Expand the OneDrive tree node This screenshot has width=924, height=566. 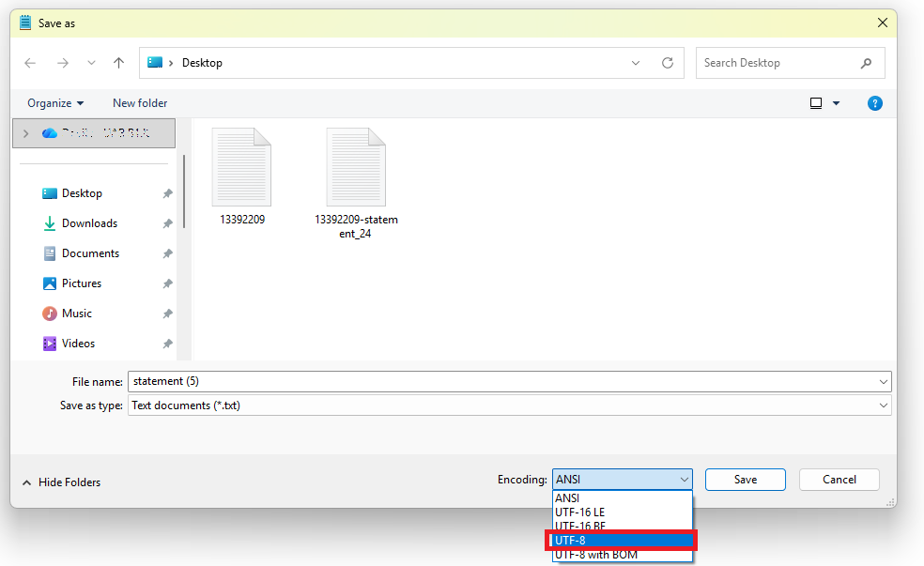coord(25,132)
